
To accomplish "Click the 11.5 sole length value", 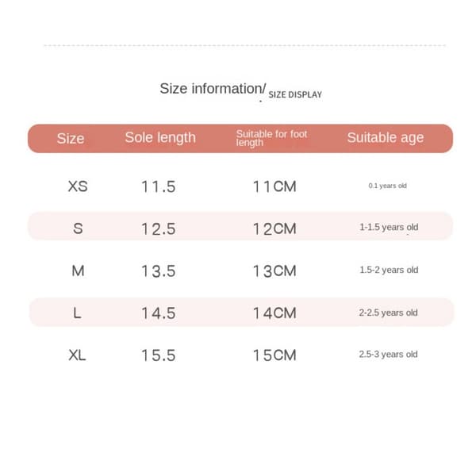I will (x=159, y=186).
